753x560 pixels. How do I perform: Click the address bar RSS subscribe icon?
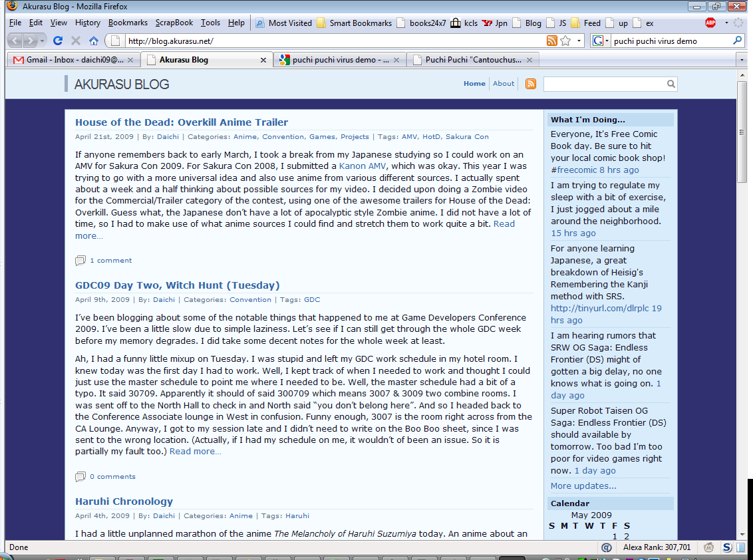coord(551,41)
